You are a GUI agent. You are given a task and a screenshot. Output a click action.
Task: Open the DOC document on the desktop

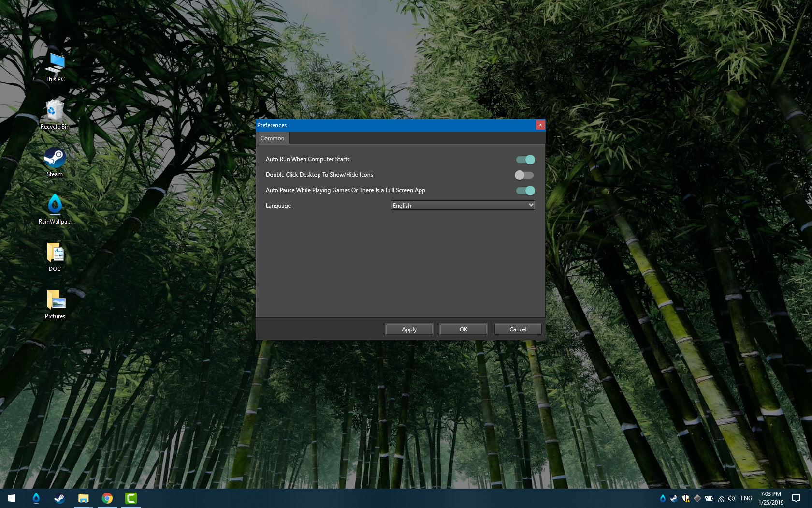55,252
